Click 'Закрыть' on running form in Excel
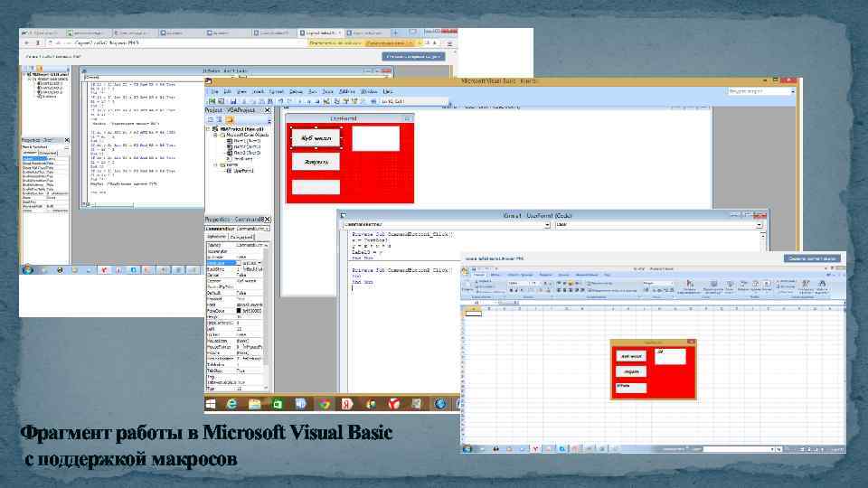 (631, 371)
